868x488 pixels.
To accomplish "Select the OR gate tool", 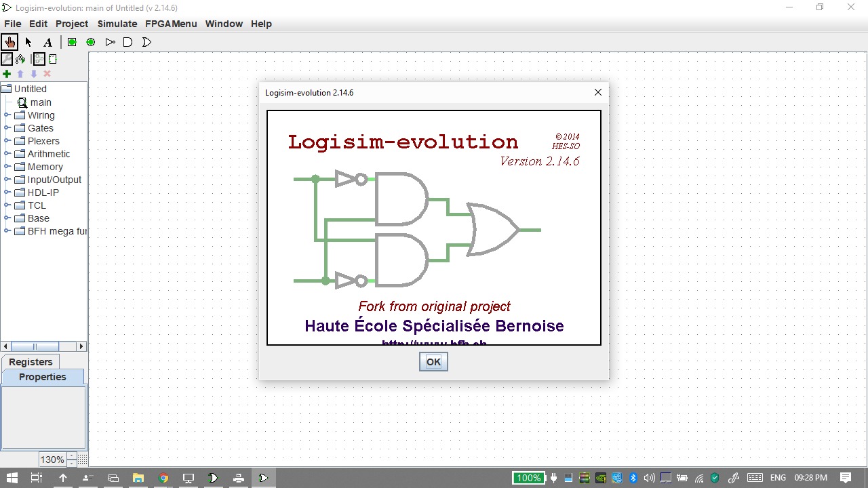I will tap(146, 42).
